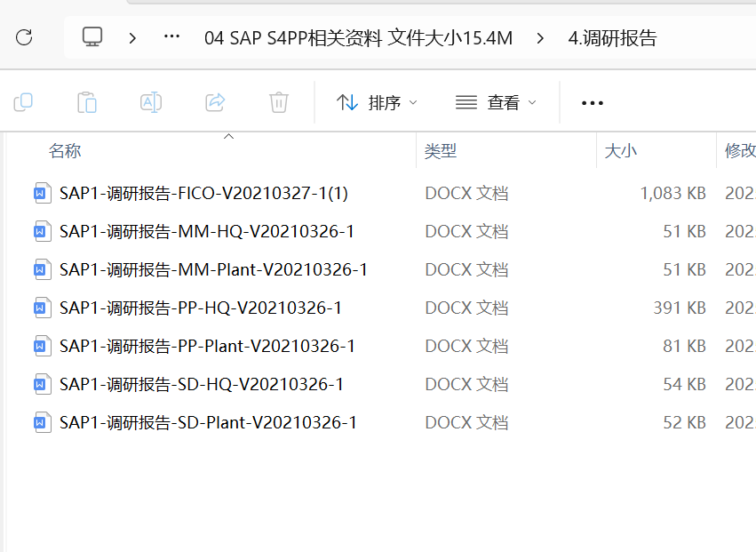This screenshot has height=552, width=756.
Task: Click the chevron before 4.调研报告
Action: [x=540, y=37]
